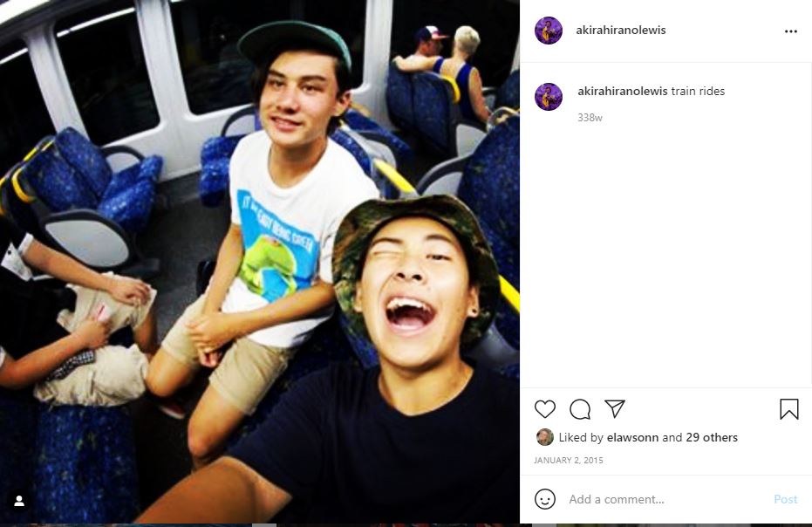This screenshot has width=812, height=527.
Task: Click the train rides photo
Action: coord(259,262)
